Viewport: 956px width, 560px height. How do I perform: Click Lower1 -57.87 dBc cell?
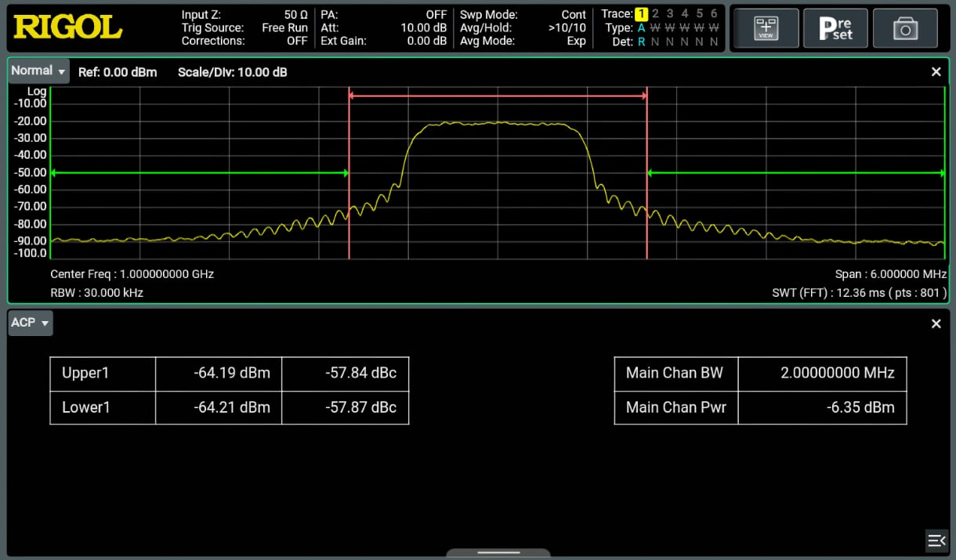tap(346, 407)
